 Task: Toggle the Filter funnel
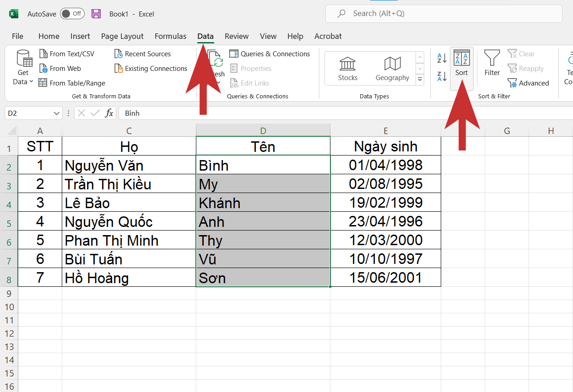492,63
